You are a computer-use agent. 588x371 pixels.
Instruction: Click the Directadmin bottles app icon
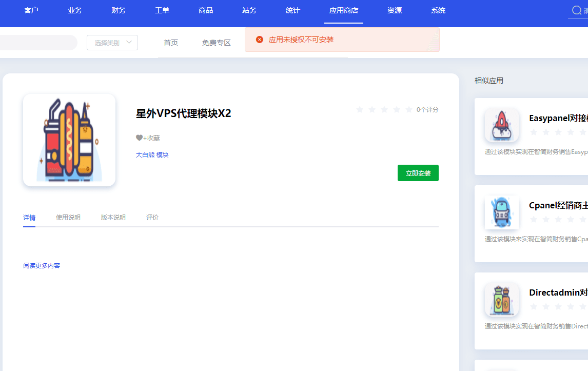click(x=502, y=300)
